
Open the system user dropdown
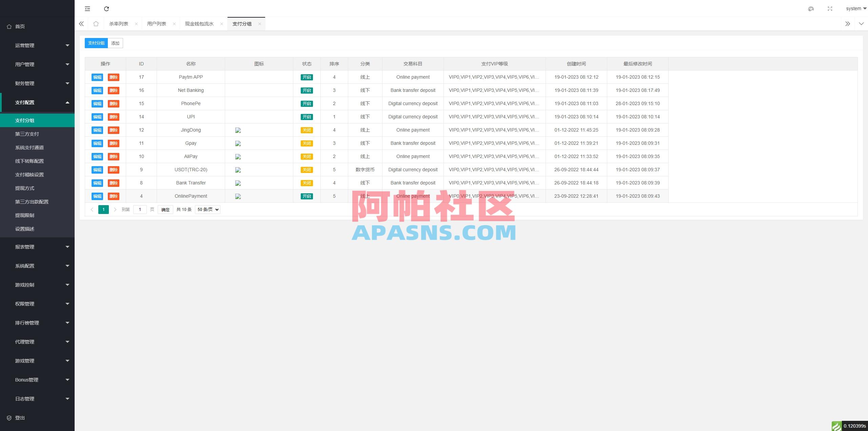coord(855,8)
